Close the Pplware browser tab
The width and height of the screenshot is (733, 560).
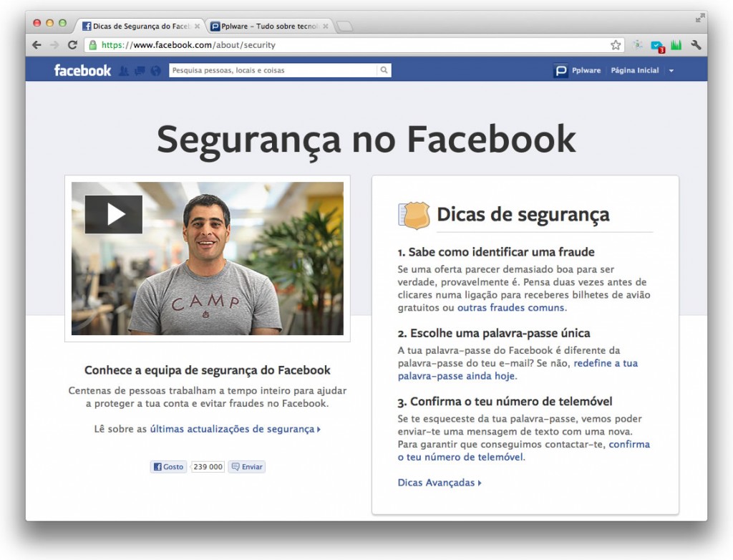tap(326, 26)
